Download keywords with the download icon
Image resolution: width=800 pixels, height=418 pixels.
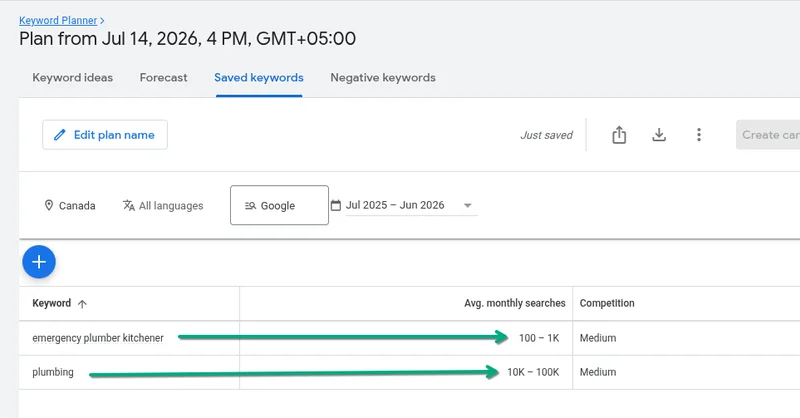pos(659,135)
